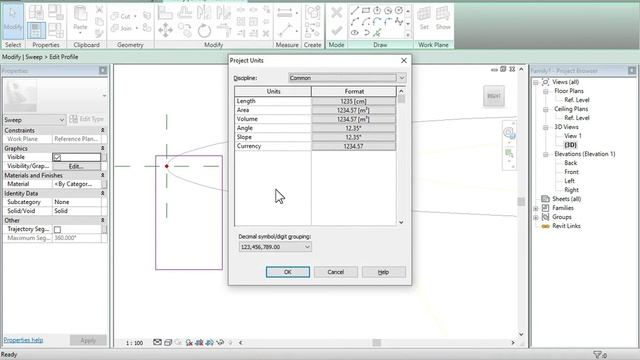Open the Angle format button
The width and height of the screenshot is (640, 360).
[x=353, y=128]
